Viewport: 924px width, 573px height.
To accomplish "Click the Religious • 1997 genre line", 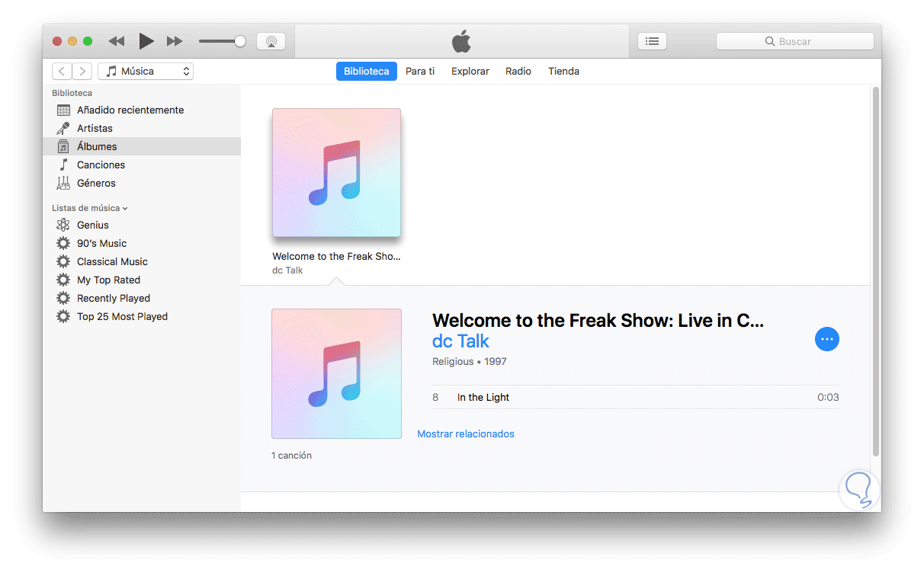I will click(x=470, y=361).
